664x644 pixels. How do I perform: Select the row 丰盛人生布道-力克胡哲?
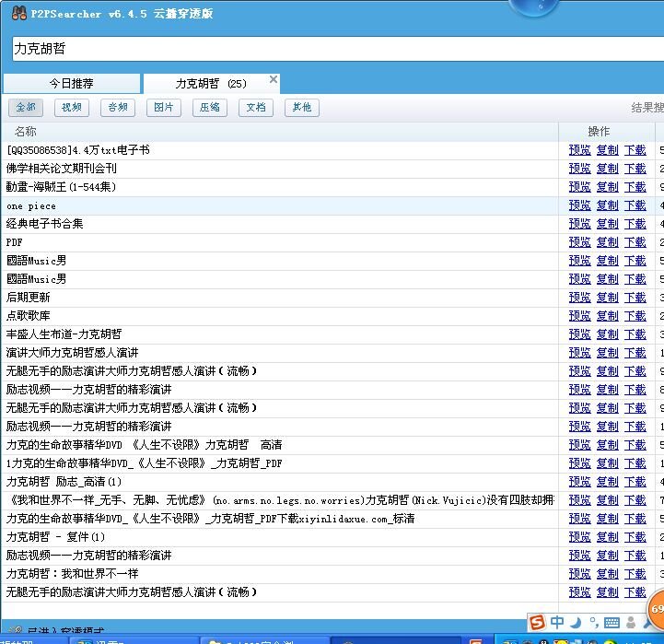tap(279, 334)
